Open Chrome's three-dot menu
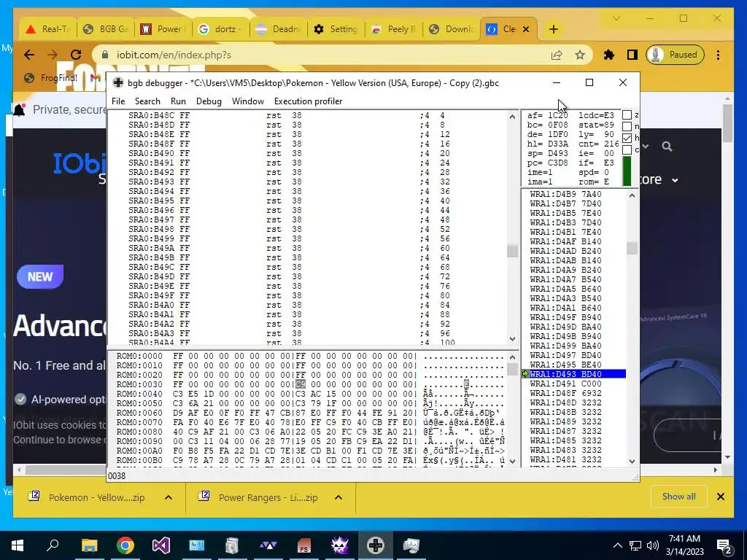This screenshot has height=560, width=747. pos(718,55)
